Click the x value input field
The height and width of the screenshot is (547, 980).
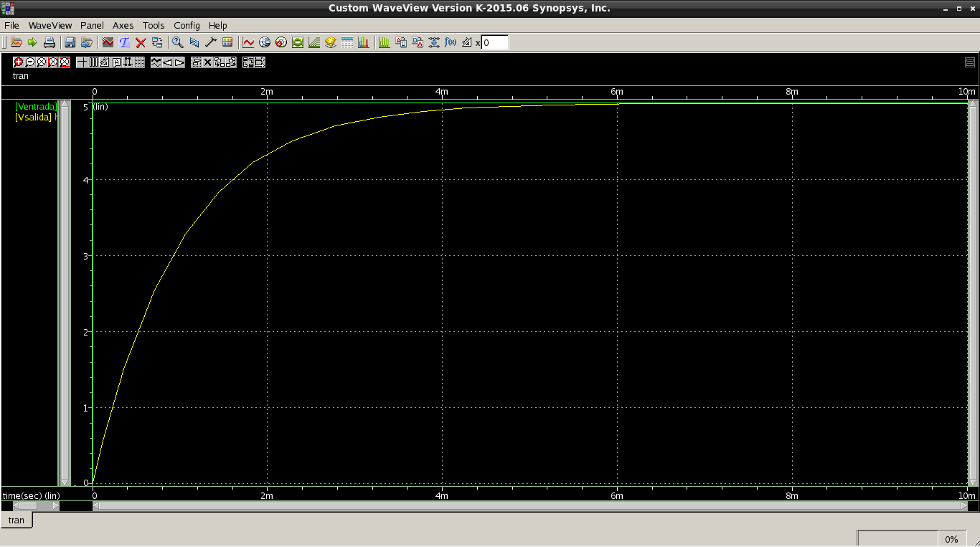click(x=495, y=42)
